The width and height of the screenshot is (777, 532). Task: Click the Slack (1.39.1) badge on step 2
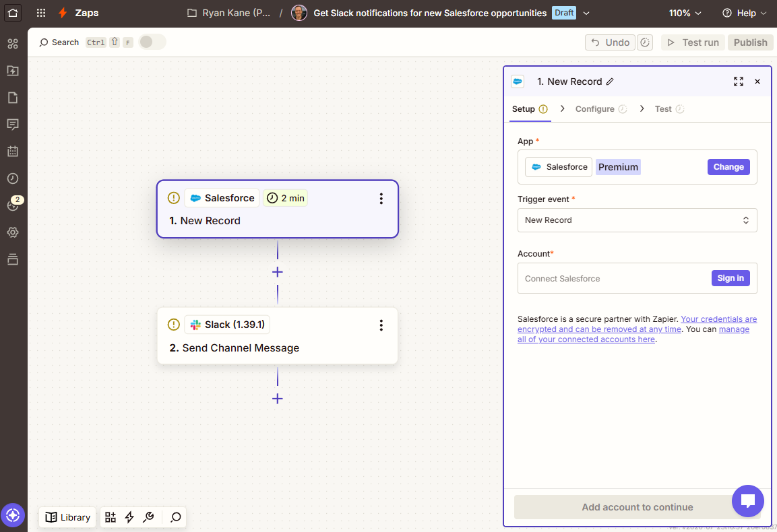(228, 325)
